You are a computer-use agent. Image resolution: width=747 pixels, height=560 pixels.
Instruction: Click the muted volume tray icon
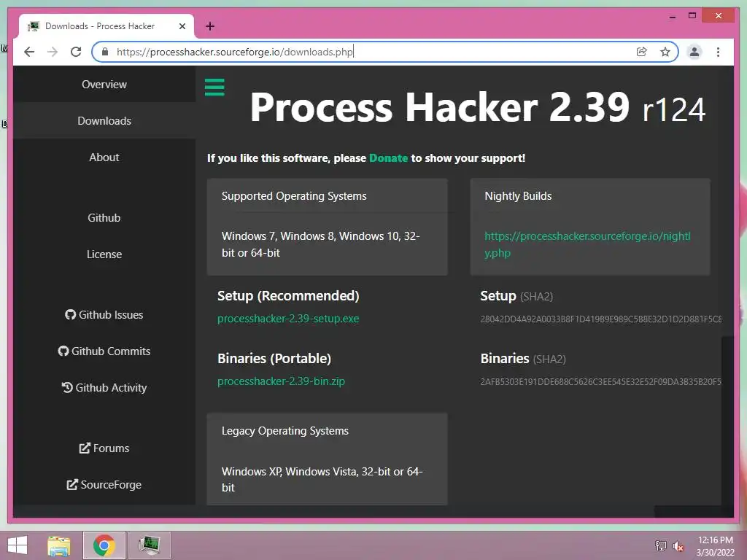click(x=678, y=546)
